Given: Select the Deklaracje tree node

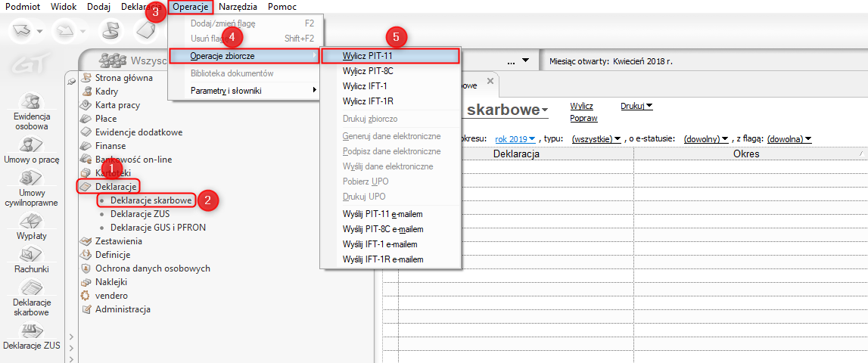Looking at the screenshot, I should click(x=116, y=187).
